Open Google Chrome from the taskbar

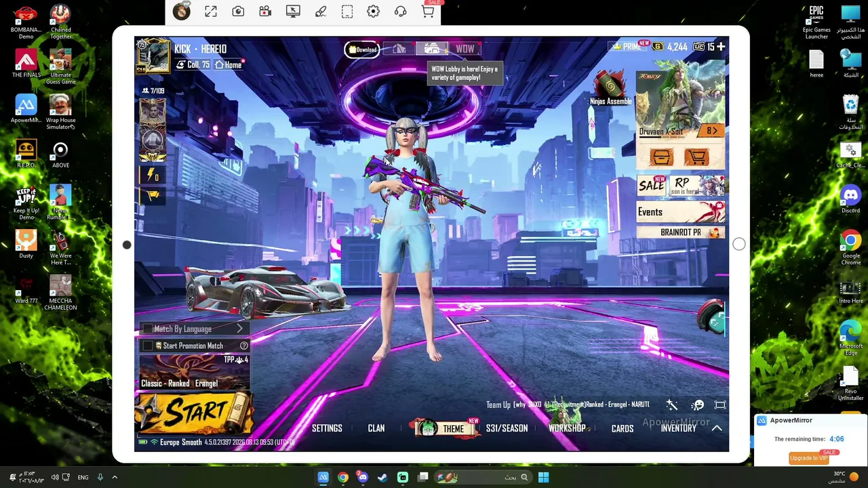click(343, 477)
